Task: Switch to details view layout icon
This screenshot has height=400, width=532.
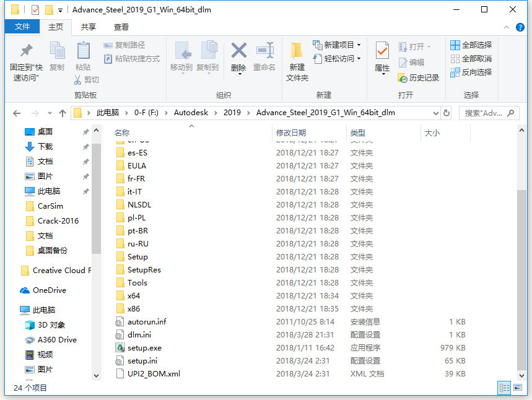Action: (504, 388)
